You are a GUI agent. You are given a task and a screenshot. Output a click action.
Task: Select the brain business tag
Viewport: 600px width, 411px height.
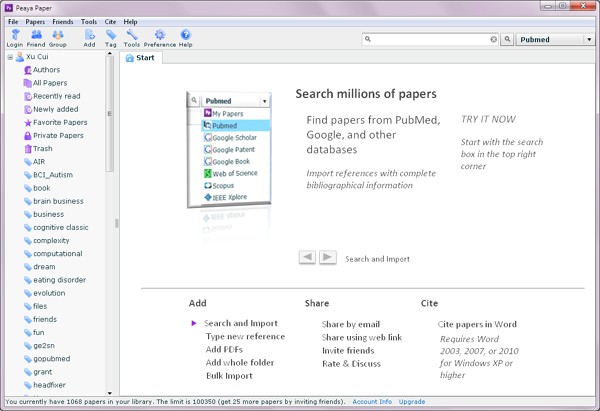coord(58,201)
